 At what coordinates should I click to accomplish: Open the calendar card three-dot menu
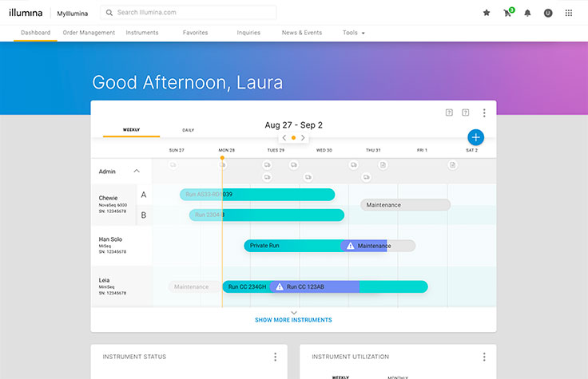coord(483,113)
